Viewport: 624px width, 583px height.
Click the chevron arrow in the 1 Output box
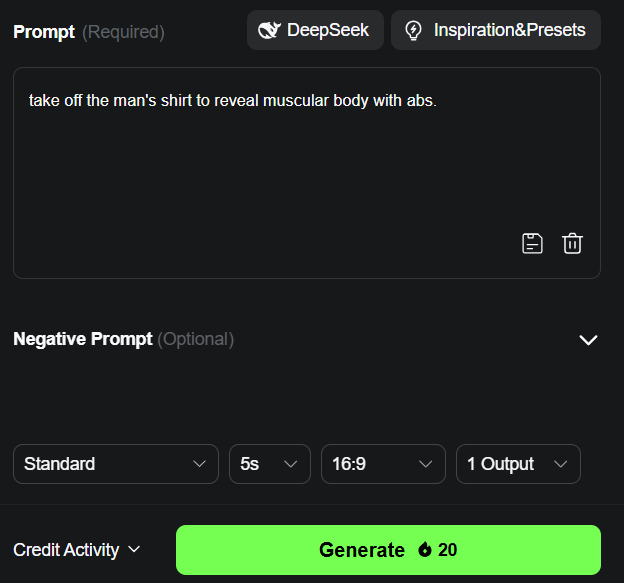coord(560,464)
